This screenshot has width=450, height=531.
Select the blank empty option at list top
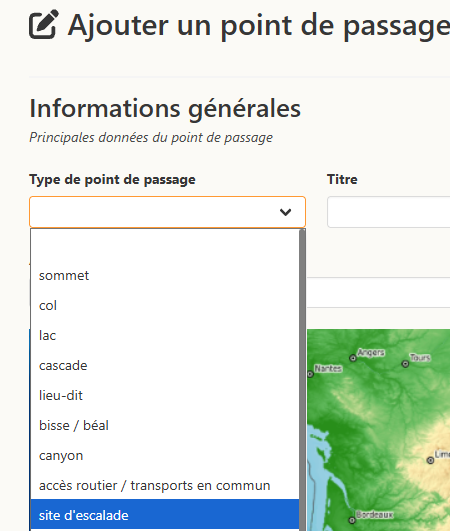coord(165,246)
